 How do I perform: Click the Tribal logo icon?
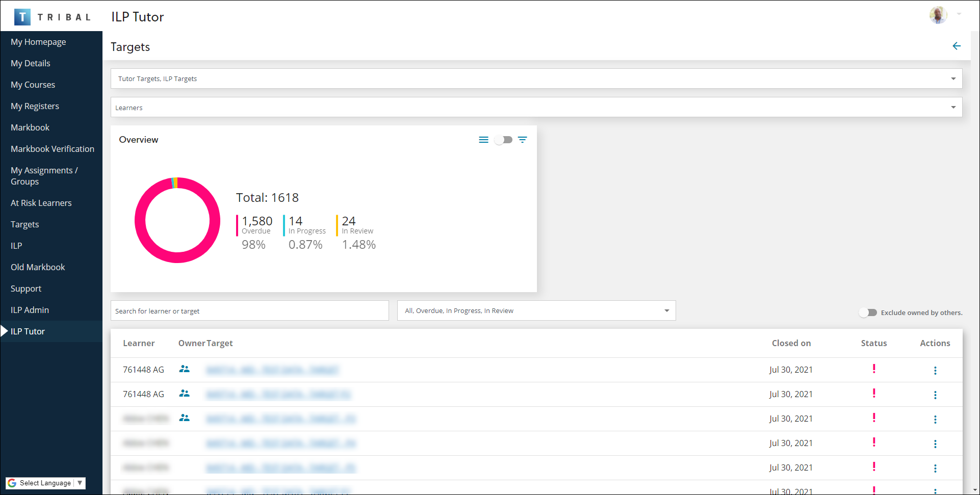coord(22,17)
